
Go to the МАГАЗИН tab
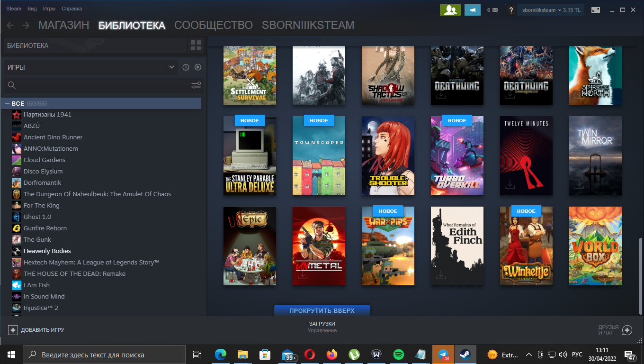pyautogui.click(x=63, y=25)
